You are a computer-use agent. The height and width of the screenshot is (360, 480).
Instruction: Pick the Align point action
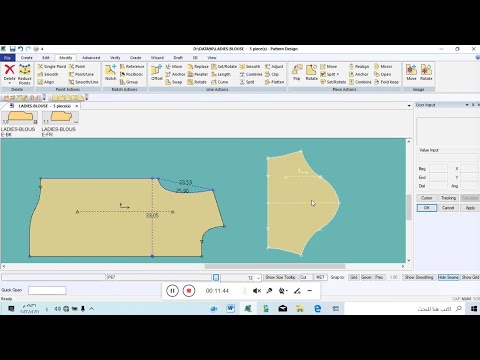point(46,82)
